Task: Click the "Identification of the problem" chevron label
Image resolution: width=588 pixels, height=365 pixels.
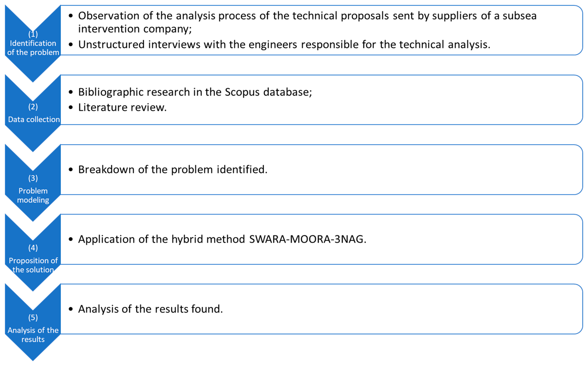Action: (x=33, y=48)
